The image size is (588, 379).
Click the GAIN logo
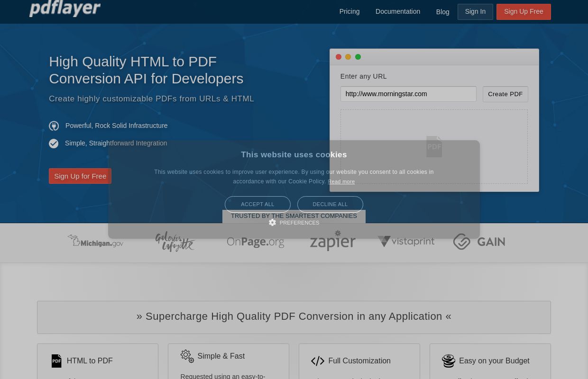[479, 242]
